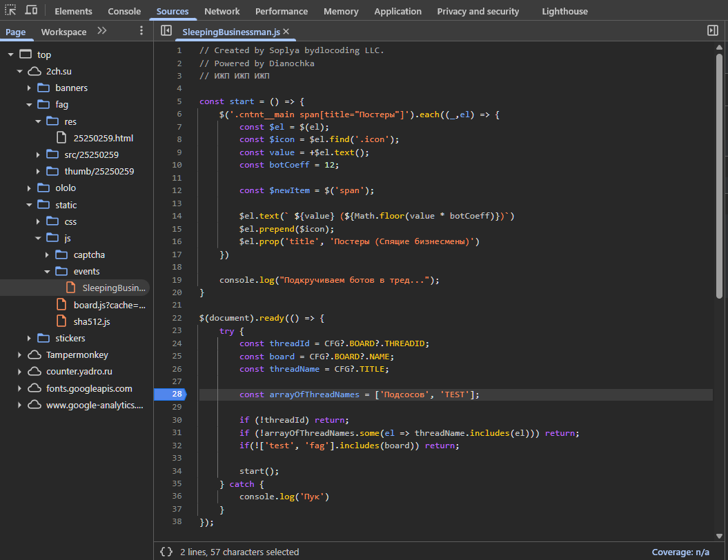
Task: Activate the inspect element picker icon
Action: click(x=11, y=11)
